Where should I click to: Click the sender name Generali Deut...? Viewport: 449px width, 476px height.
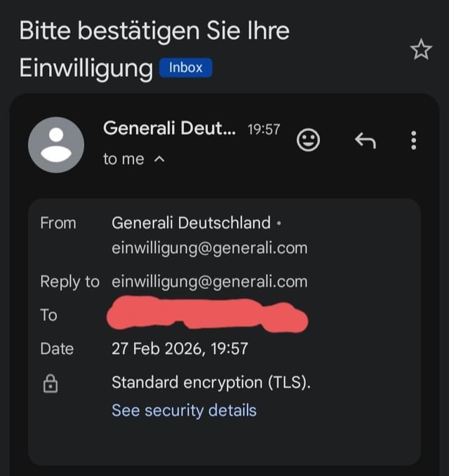[170, 128]
